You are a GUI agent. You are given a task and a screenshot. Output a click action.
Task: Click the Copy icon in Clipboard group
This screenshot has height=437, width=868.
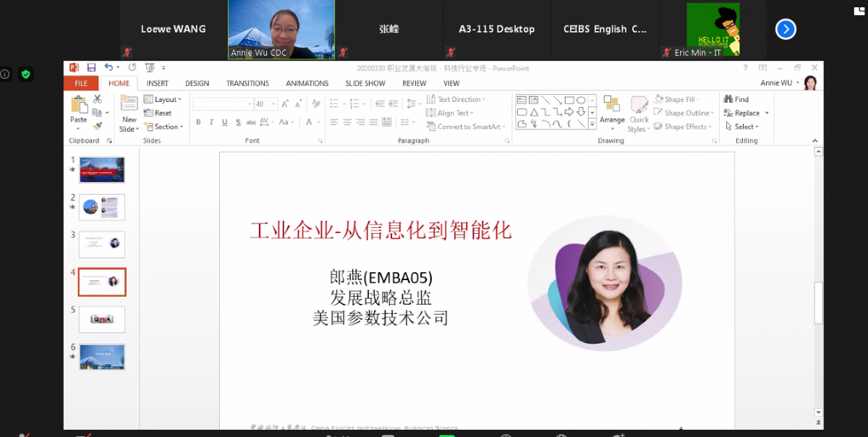(97, 112)
